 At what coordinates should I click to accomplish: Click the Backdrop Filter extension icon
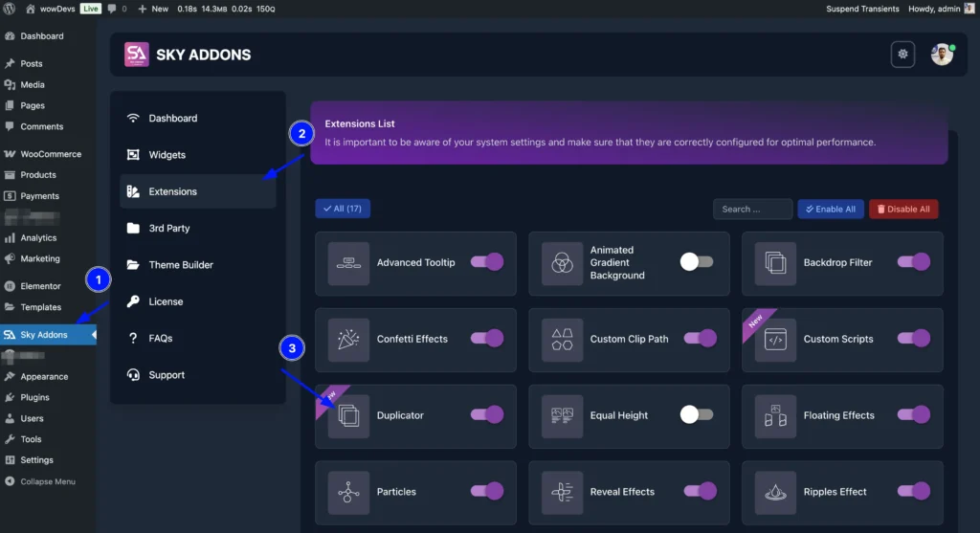(775, 263)
